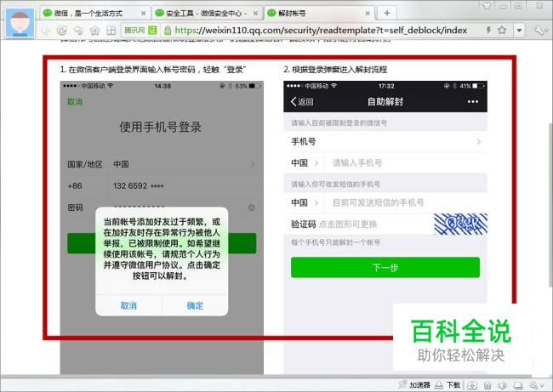Click the monitor screen icon in the status bar
Screen dimensions: 553x392
(518, 385)
